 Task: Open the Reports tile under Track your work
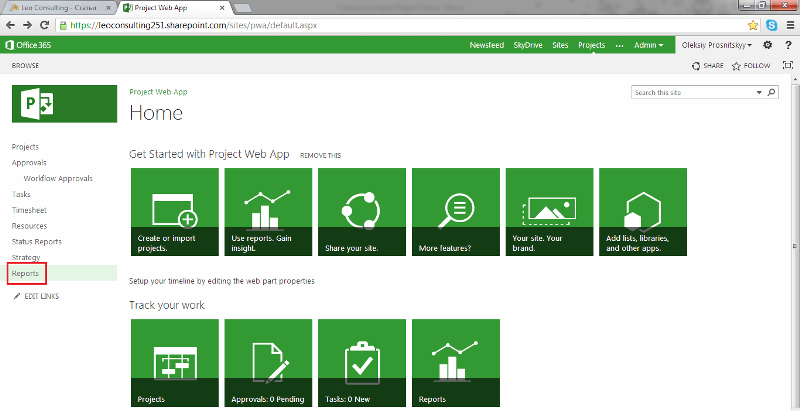pyautogui.click(x=456, y=363)
